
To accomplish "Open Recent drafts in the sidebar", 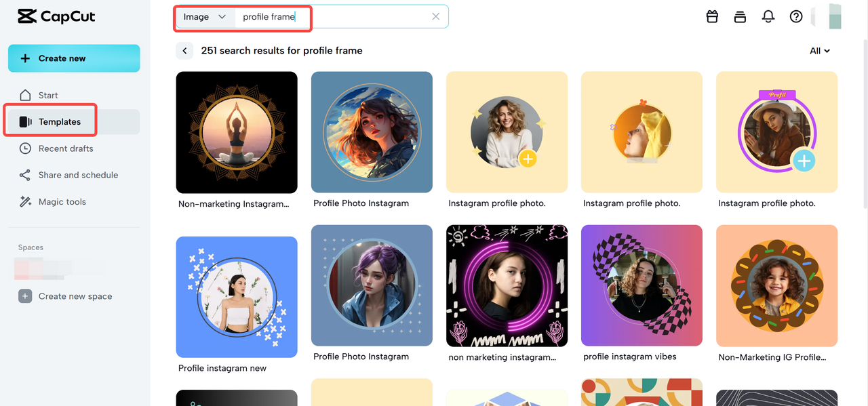I will click(x=74, y=148).
